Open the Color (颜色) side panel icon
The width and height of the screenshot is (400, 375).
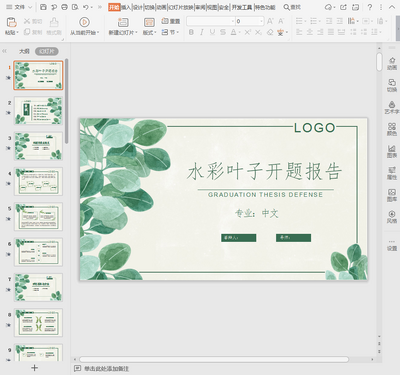[392, 129]
